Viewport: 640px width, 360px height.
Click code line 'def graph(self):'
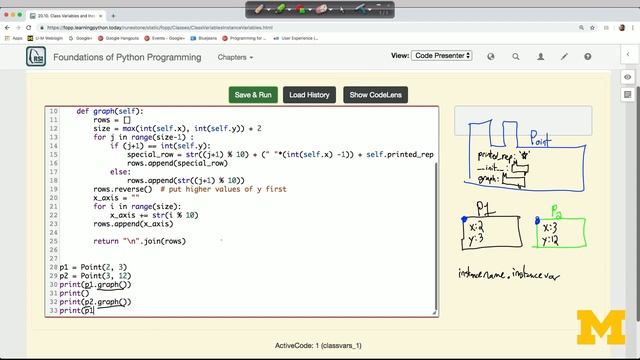(x=110, y=111)
